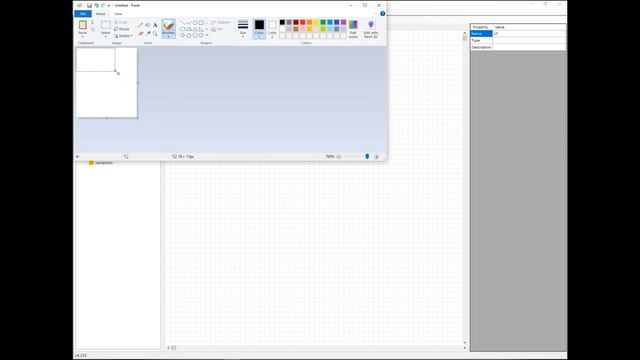Expand the Shapes gallery more arrow

(x=207, y=36)
